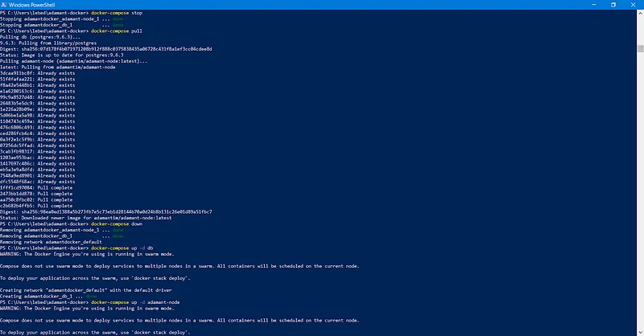
Task: Click the Digest line starting sha256:07d178
Action: click(x=106, y=49)
